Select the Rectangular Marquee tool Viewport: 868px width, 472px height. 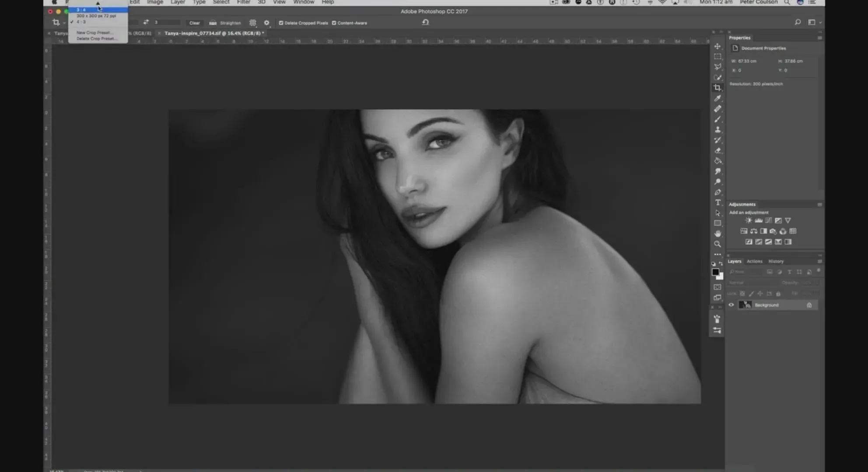(717, 57)
